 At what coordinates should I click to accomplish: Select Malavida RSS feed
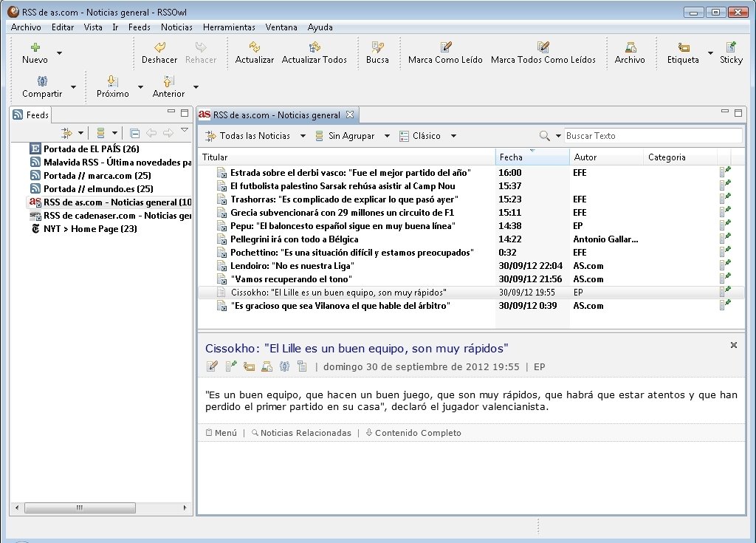click(111, 163)
